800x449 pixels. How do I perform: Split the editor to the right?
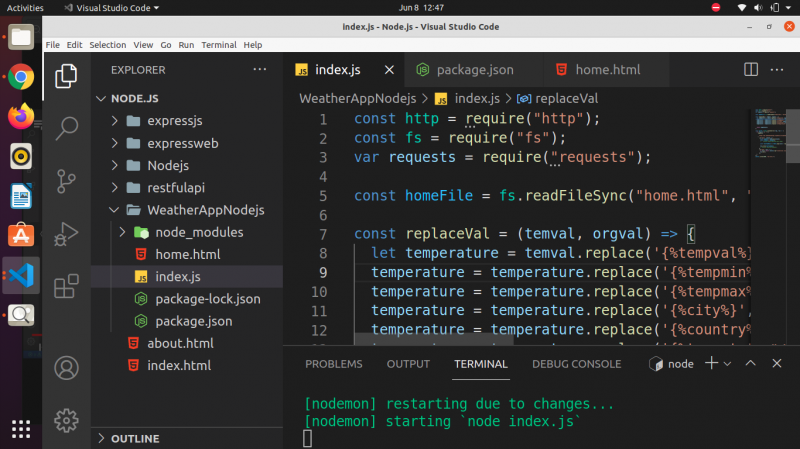(751, 69)
